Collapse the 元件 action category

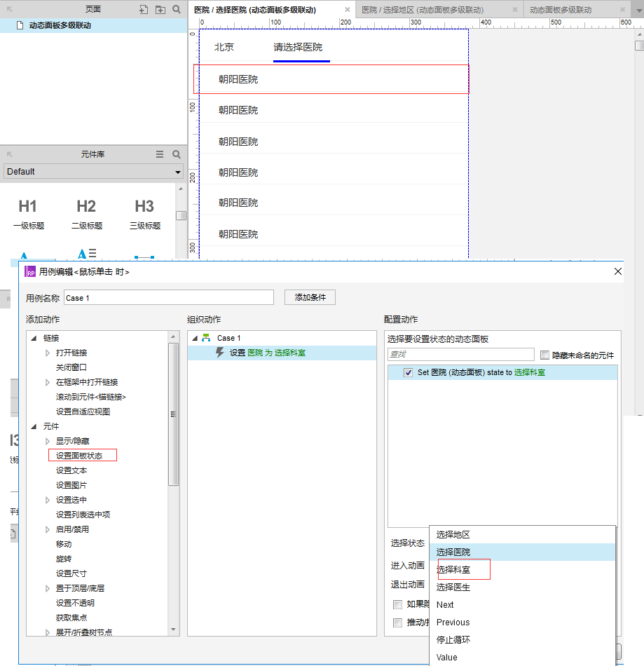click(x=34, y=426)
